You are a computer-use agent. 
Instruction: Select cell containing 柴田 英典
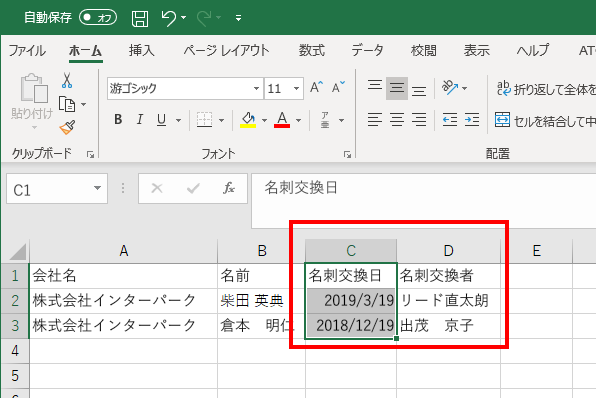click(x=262, y=301)
